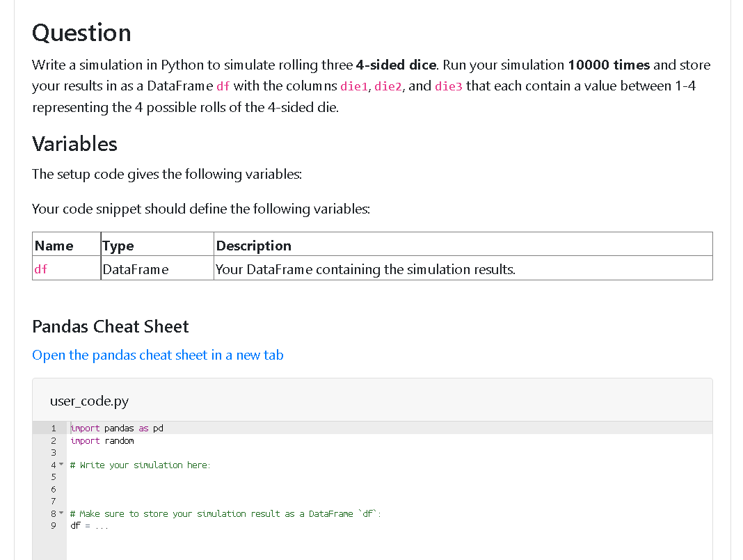Click the 'Write your simulation here' comment
The height and width of the screenshot is (560, 743).
pyautogui.click(x=140, y=465)
